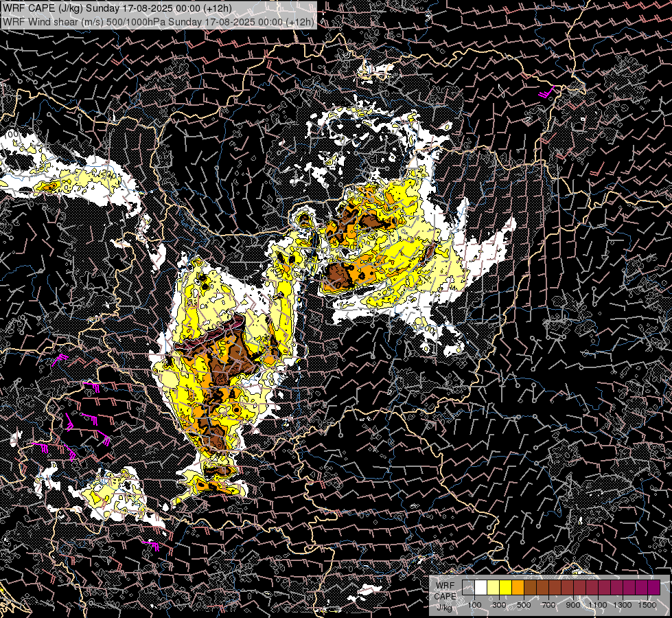Click the legend label 100
The image size is (672, 618).
[x=474, y=605]
